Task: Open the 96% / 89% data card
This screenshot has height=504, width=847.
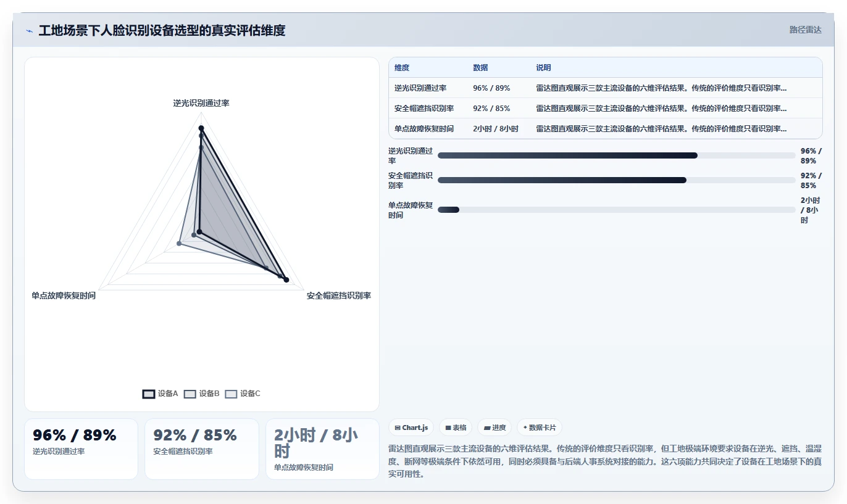Action: coord(81,449)
